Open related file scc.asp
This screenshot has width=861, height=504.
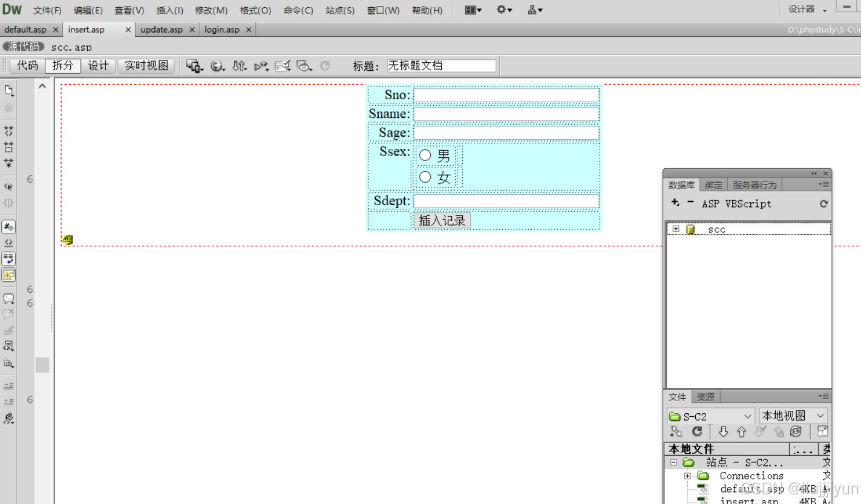coord(71,47)
